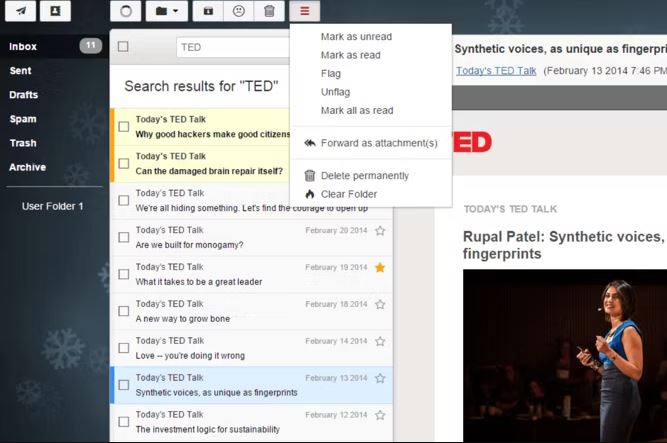The width and height of the screenshot is (667, 443).
Task: Star the February 20 2014 message
Action: tap(380, 231)
